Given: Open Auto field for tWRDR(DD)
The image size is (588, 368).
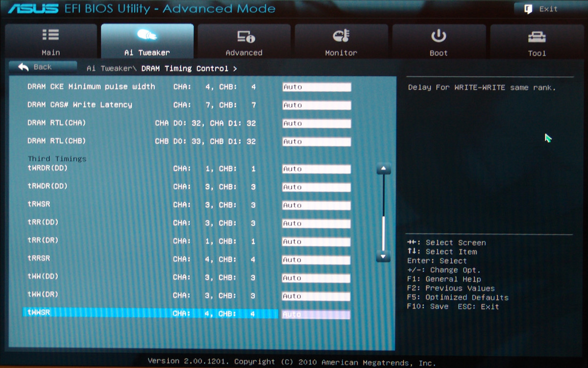Looking at the screenshot, I should tap(317, 169).
